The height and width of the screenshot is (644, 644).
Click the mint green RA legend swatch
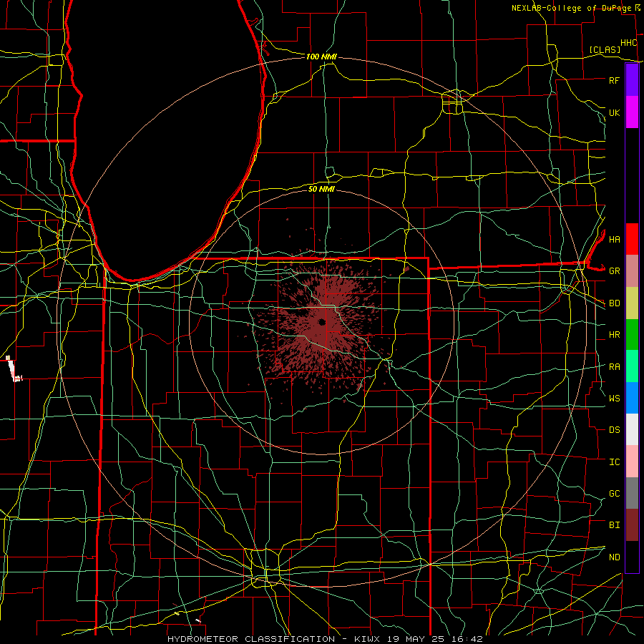(632, 366)
